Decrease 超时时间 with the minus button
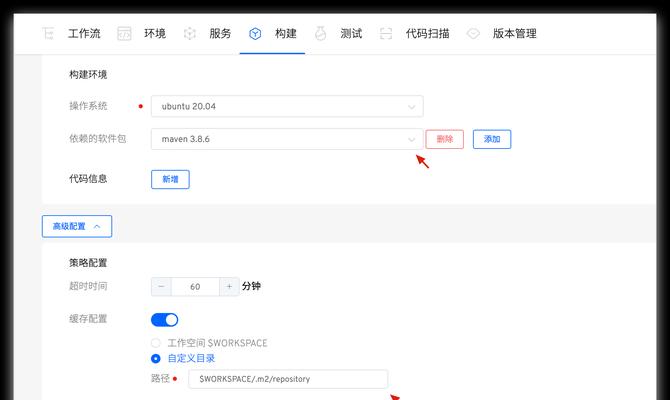670x400 pixels. [161, 286]
